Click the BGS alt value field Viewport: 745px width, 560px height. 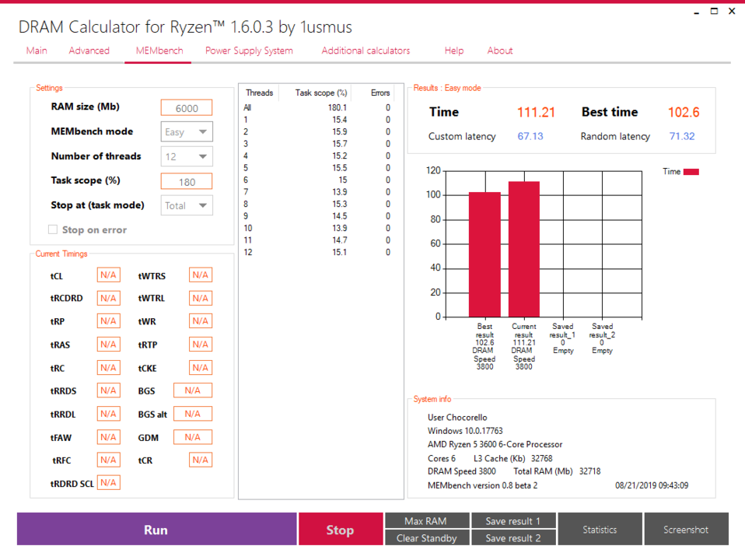point(192,414)
